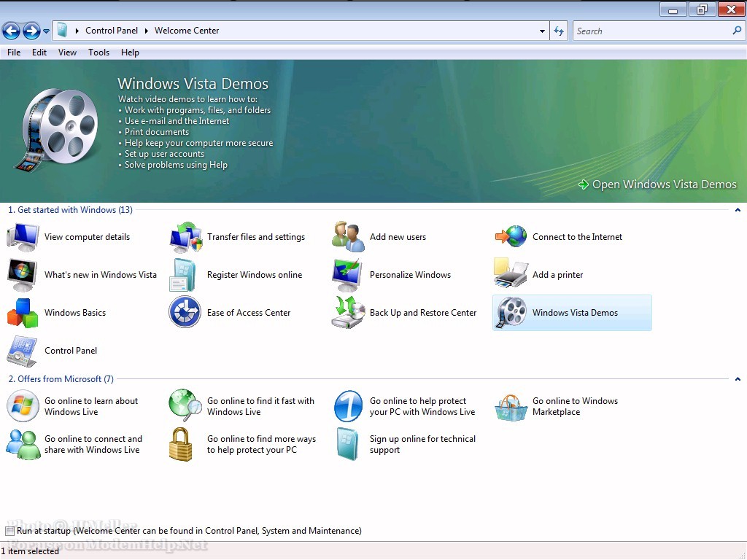Open the Personalize Windows monitor icon
The width and height of the screenshot is (747, 560).
pos(348,275)
